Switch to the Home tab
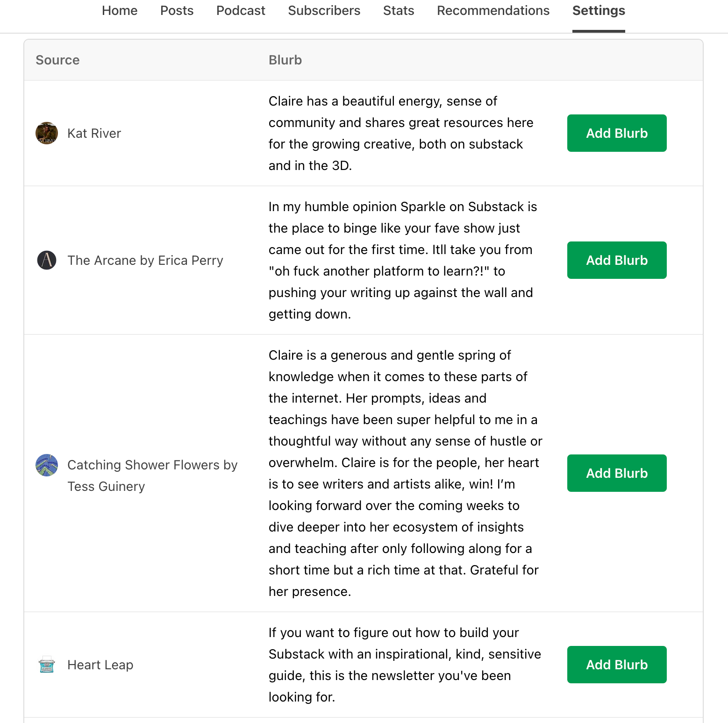The width and height of the screenshot is (728, 723). coord(120,10)
